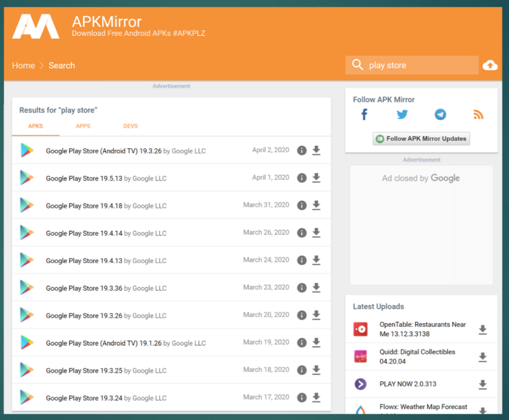509x420 pixels.
Task: Open Google Play Store 19.4.18 title link
Action: coord(84,206)
